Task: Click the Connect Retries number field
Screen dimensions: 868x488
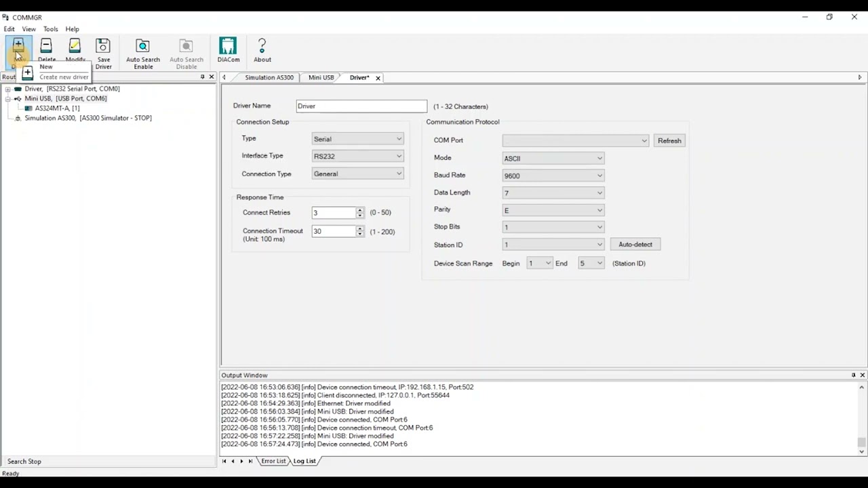Action: point(334,213)
